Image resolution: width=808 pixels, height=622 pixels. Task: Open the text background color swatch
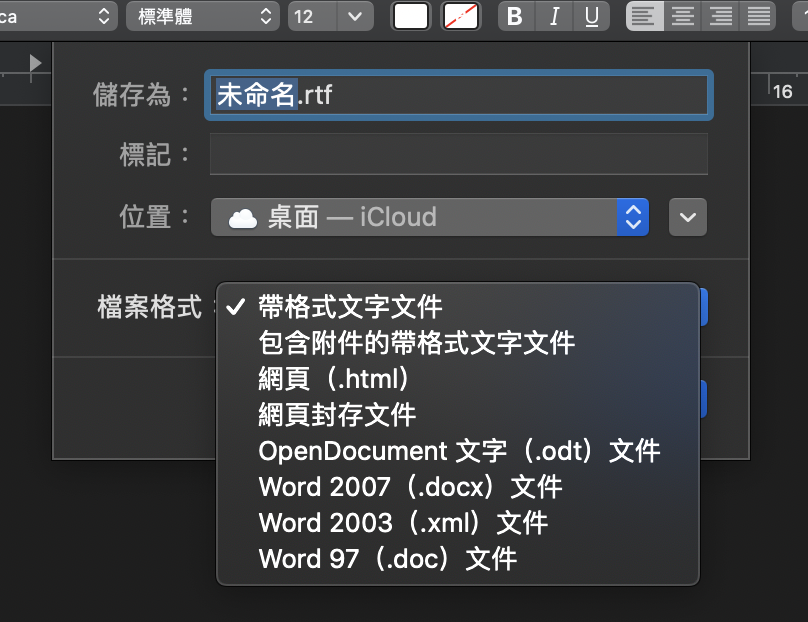point(461,16)
